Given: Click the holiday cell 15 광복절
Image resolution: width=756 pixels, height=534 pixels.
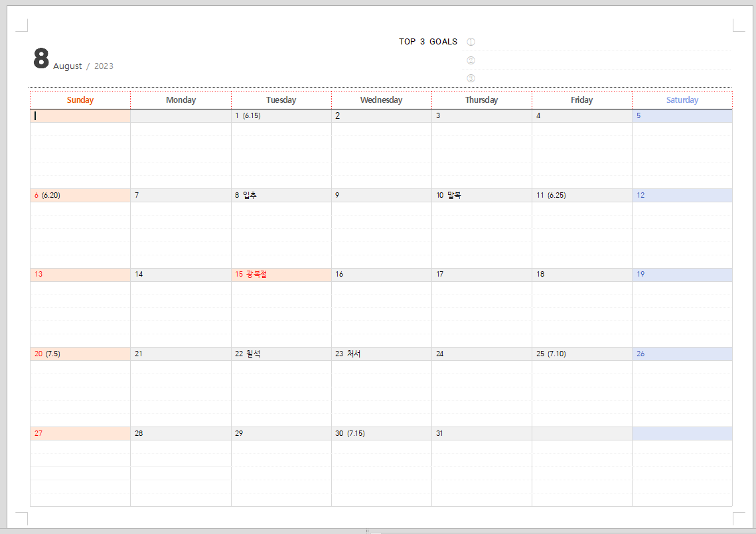Looking at the screenshot, I should click(x=281, y=275).
